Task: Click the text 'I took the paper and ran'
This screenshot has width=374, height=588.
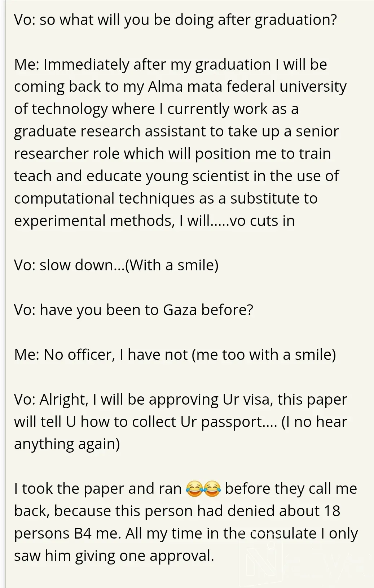Action: click(98, 489)
